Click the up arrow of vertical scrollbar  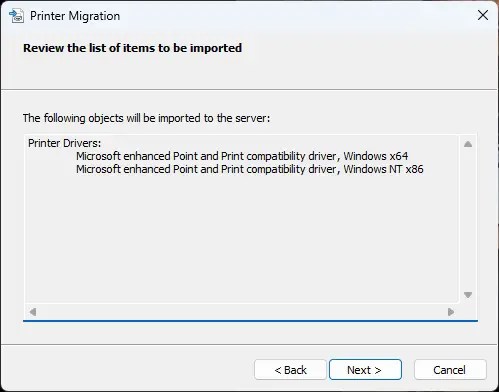tap(468, 144)
